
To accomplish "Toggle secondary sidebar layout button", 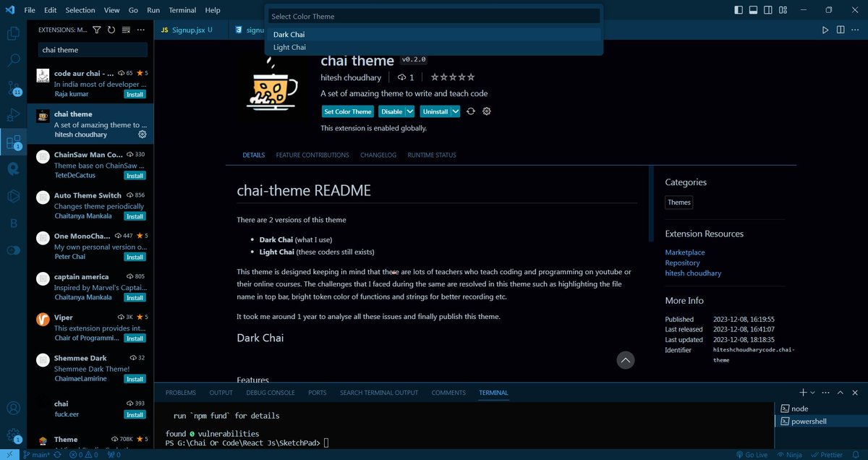I will pyautogui.click(x=767, y=10).
